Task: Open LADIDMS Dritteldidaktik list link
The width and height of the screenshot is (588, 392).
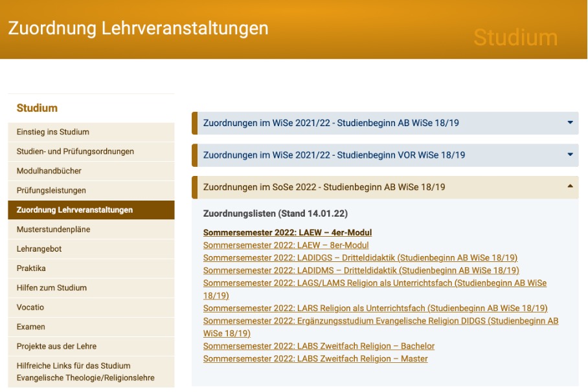Action: tap(361, 270)
